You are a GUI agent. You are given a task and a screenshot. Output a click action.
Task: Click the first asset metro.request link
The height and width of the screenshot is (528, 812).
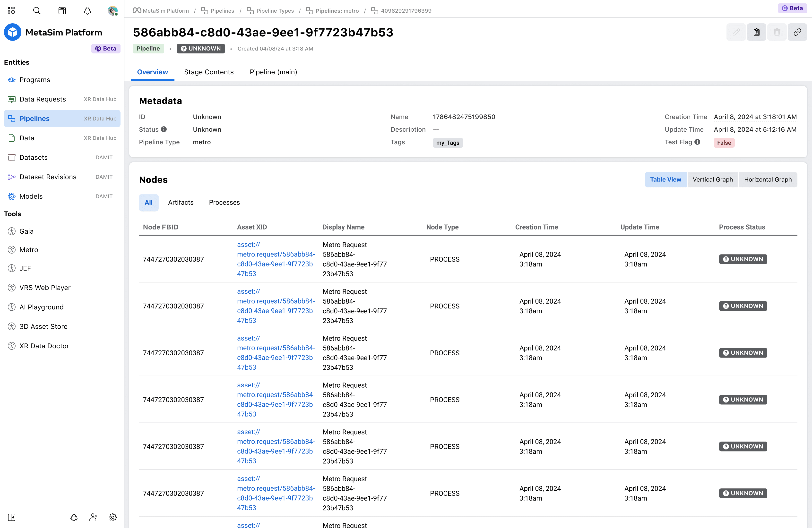click(x=275, y=259)
